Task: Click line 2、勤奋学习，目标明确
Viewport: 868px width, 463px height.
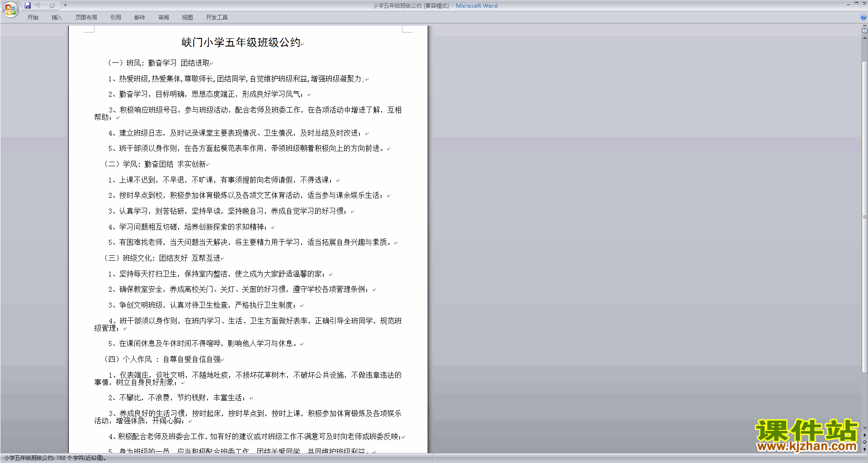Action: click(206, 94)
